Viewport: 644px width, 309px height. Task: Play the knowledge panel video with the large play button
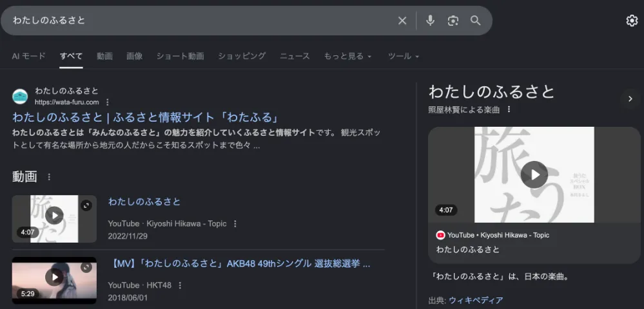534,174
